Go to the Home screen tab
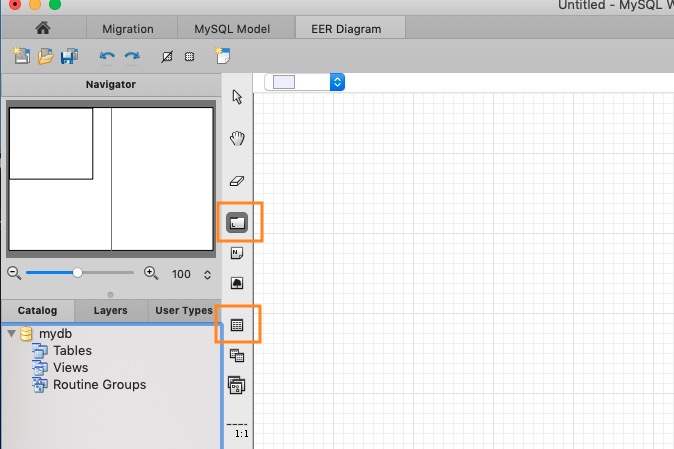The image size is (674, 449). (43, 28)
